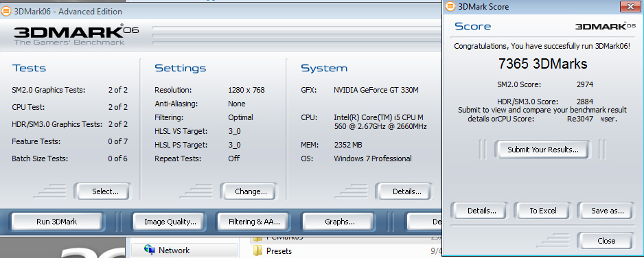Click the Repeat Tests value Off
The image size is (644, 258).
(x=233, y=159)
